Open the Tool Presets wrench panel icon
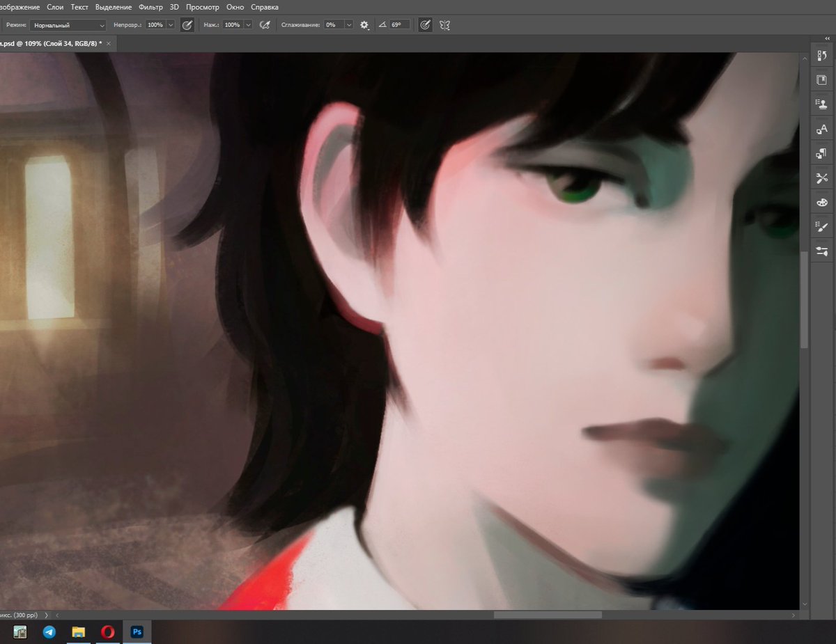 822,178
